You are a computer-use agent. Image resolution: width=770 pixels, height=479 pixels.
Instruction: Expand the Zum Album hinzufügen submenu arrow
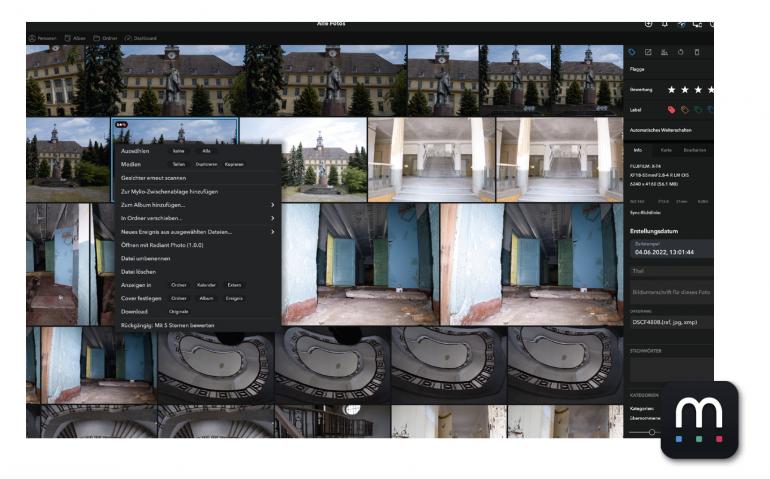273,205
